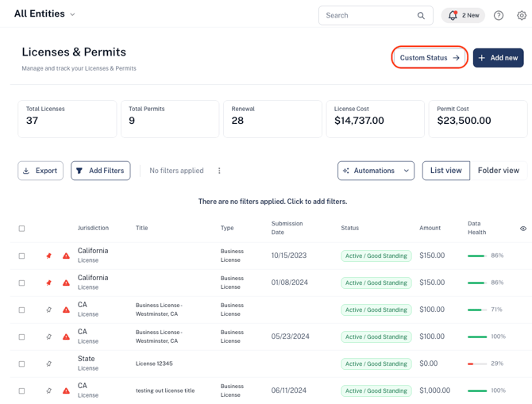
Task: Select the checkbox for License 12345 row
Action: 21,364
